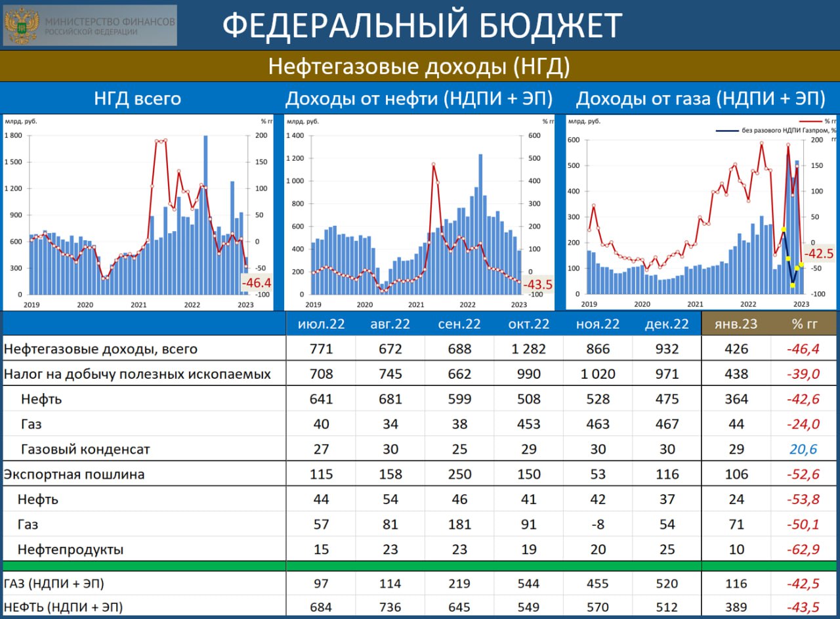Click the 'ФЕДЕРАЛЬНЫЙ БЮДЖЕТ' title
Screen dimensions: 840x619
421,26
